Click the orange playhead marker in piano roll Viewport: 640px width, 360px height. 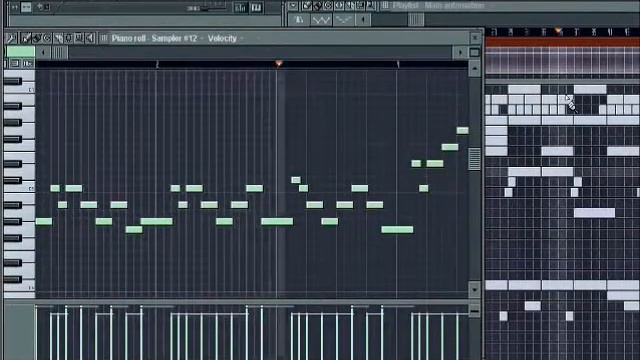pyautogui.click(x=278, y=63)
